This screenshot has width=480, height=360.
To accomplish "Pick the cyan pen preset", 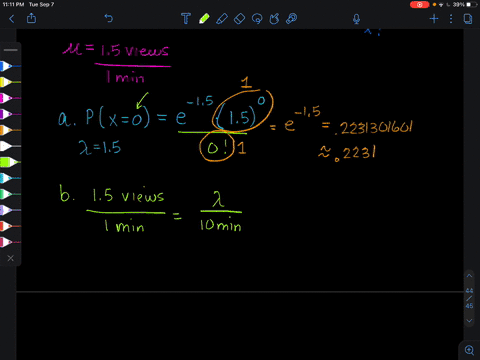I will click(10, 178).
